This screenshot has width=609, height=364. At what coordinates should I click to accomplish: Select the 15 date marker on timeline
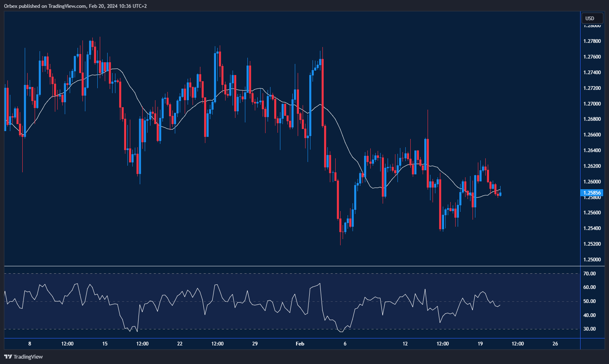(x=105, y=344)
